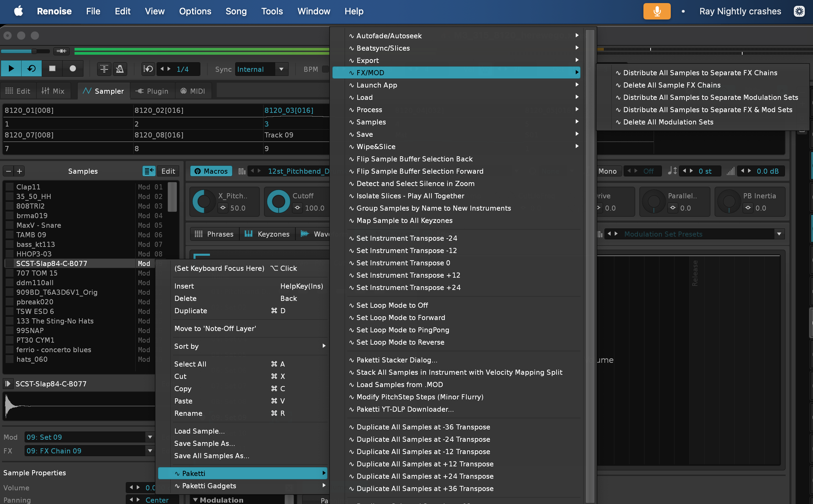The image size is (813, 504).
Task: Choose Delete All Sample FX Chains
Action: tap(672, 85)
